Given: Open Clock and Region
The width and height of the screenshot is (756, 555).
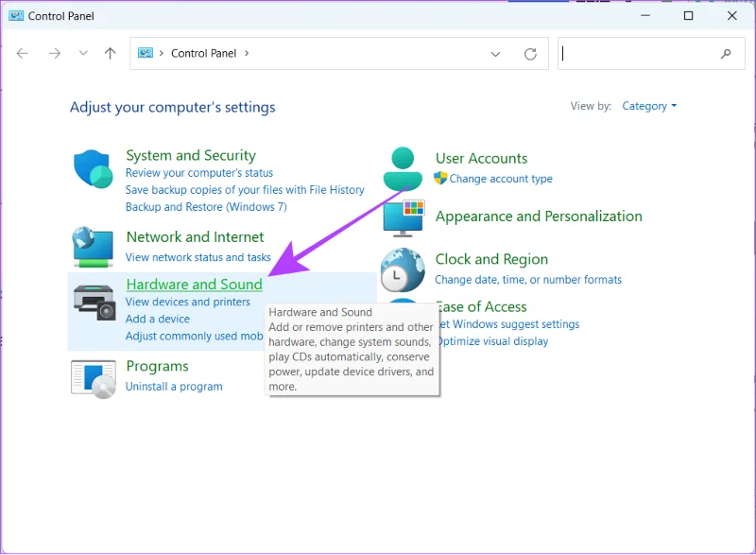Looking at the screenshot, I should [x=491, y=259].
